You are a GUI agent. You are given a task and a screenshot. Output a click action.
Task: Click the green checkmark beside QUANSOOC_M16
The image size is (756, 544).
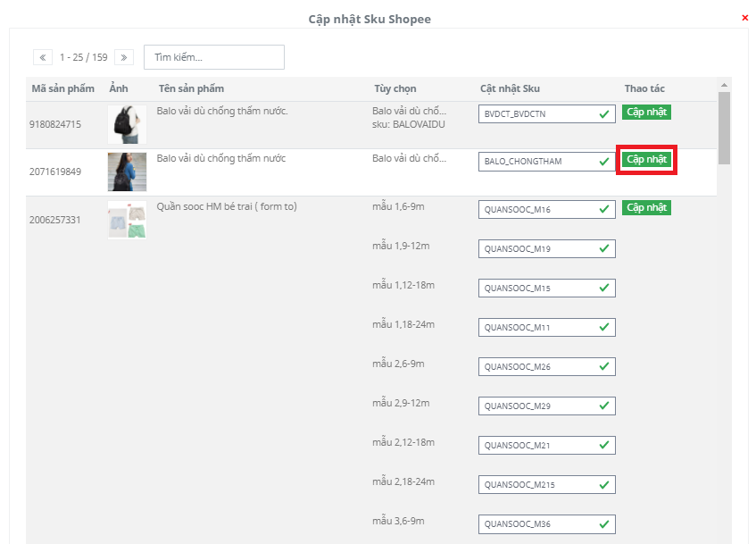(604, 209)
